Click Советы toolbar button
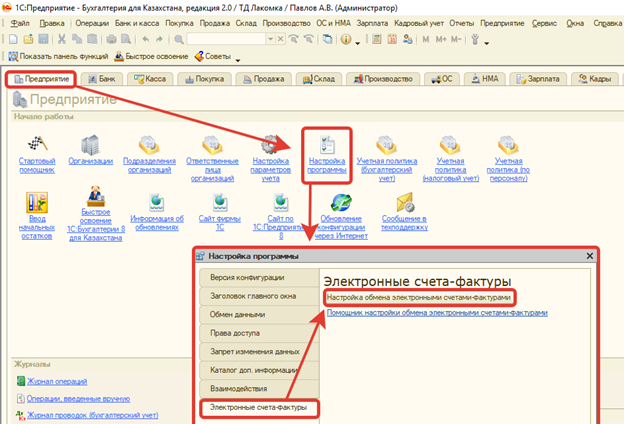Image resolution: width=626 pixels, height=424 pixels. click(213, 56)
